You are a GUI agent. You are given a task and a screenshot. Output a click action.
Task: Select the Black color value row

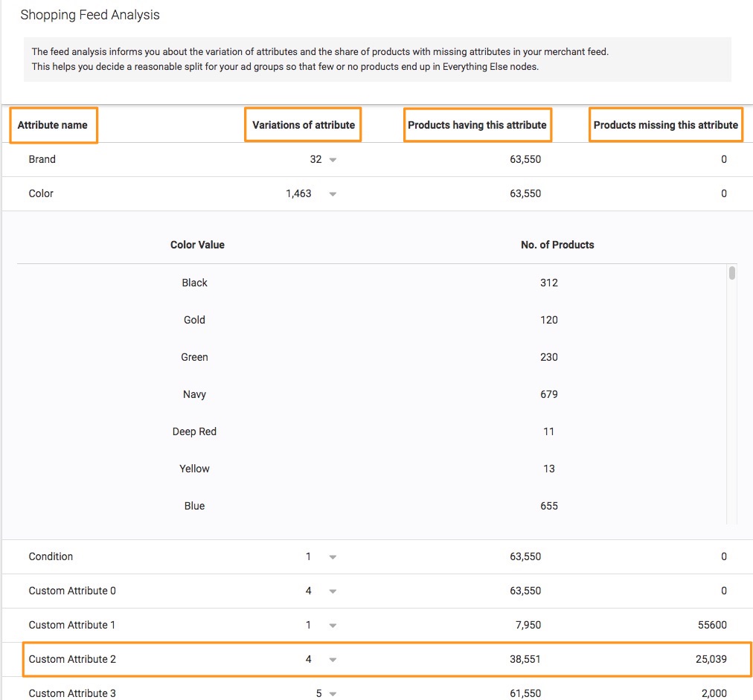click(x=195, y=283)
